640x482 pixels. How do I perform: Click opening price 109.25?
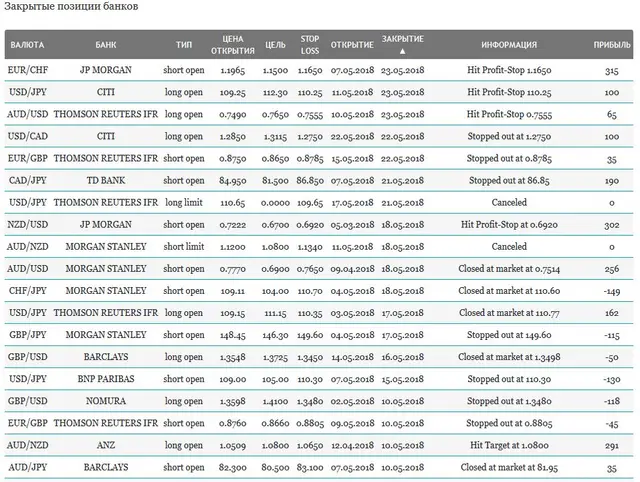click(233, 93)
